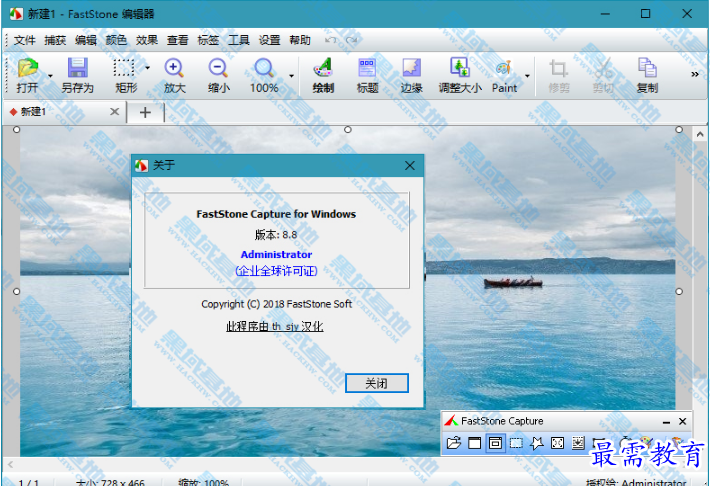The width and height of the screenshot is (713, 486).
Task: Open the 颜色 menu
Action: point(116,40)
